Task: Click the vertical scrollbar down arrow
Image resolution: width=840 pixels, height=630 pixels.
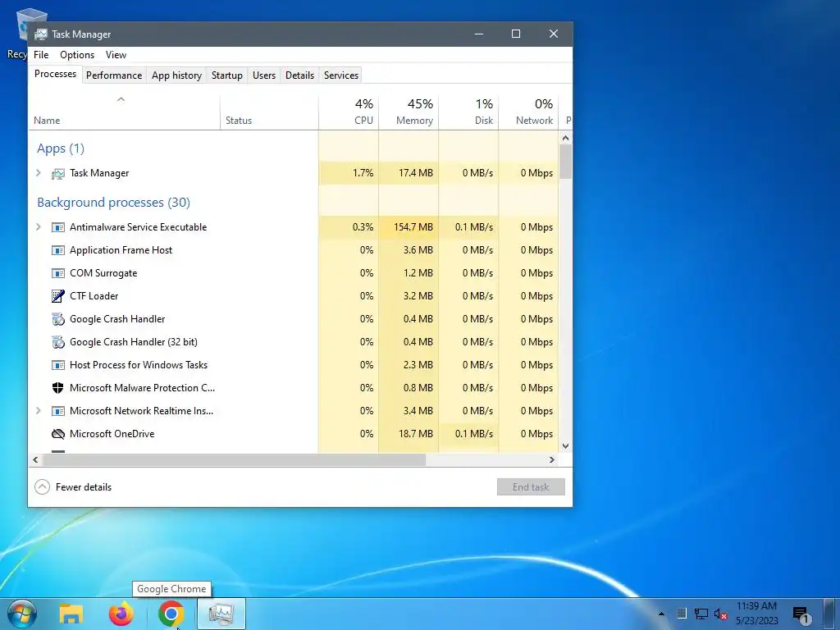Action: point(566,446)
